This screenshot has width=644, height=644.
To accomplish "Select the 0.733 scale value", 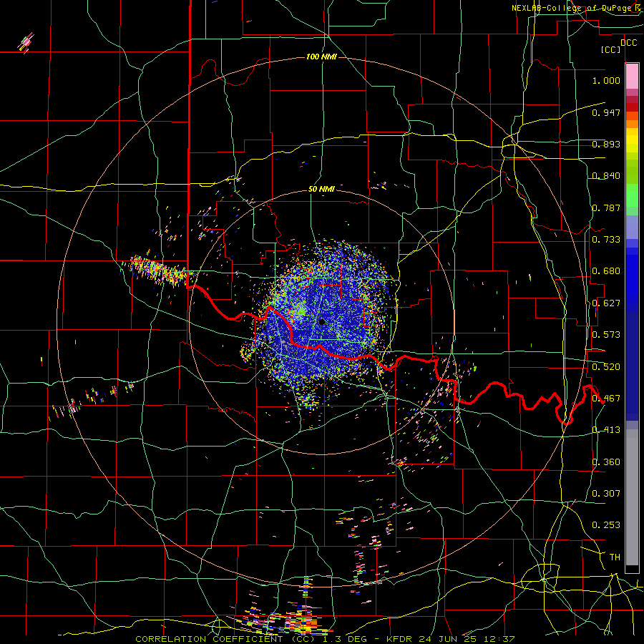I will 606,240.
